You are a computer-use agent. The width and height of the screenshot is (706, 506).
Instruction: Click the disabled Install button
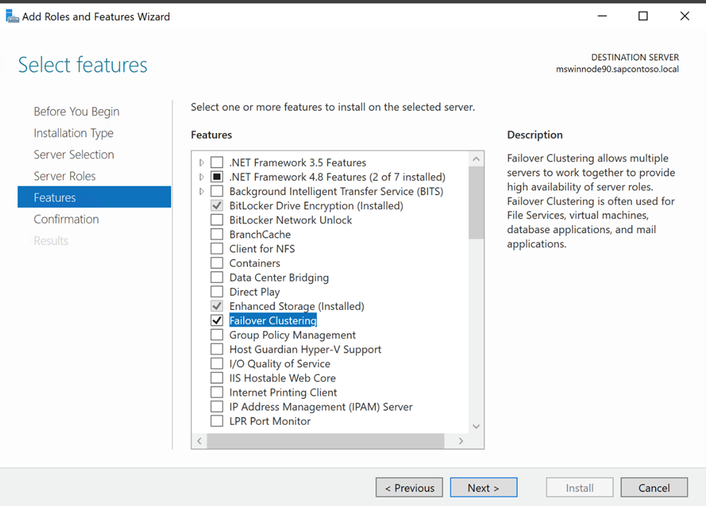(x=579, y=488)
